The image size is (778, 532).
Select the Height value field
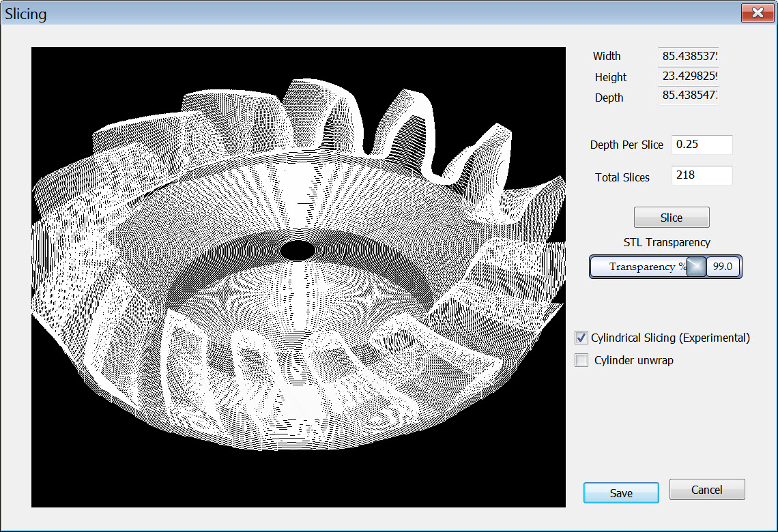[x=689, y=76]
